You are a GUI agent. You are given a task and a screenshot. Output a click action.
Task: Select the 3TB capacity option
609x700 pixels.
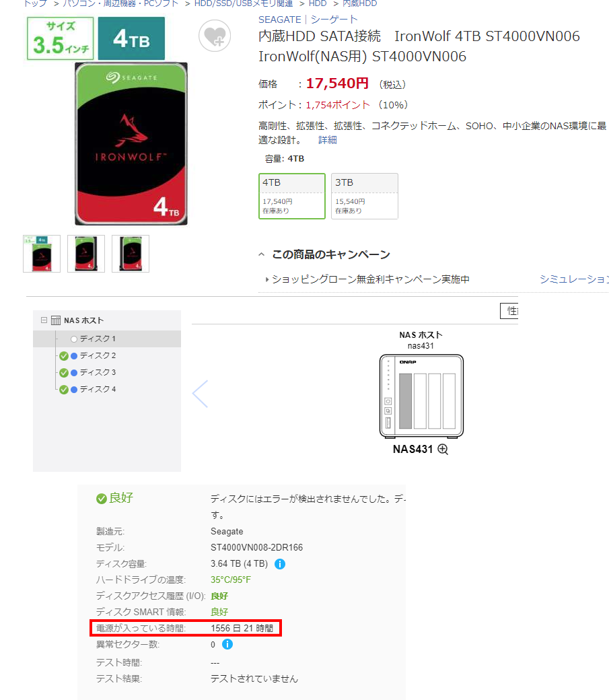(364, 196)
